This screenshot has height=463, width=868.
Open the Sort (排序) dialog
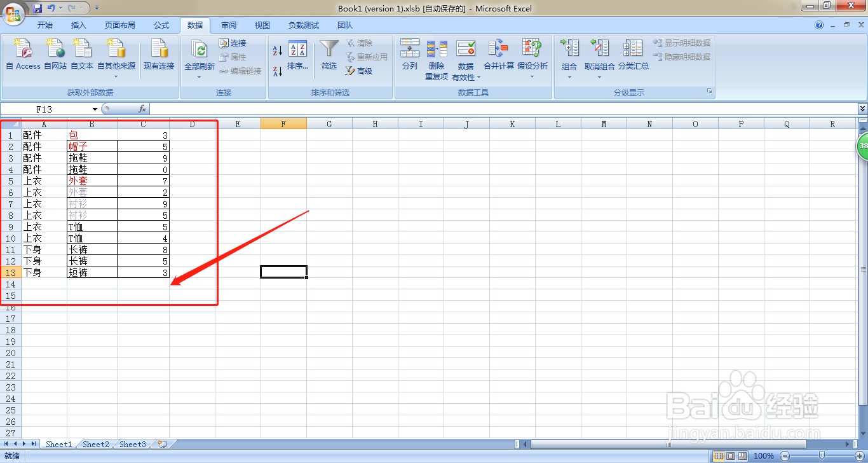[297, 56]
